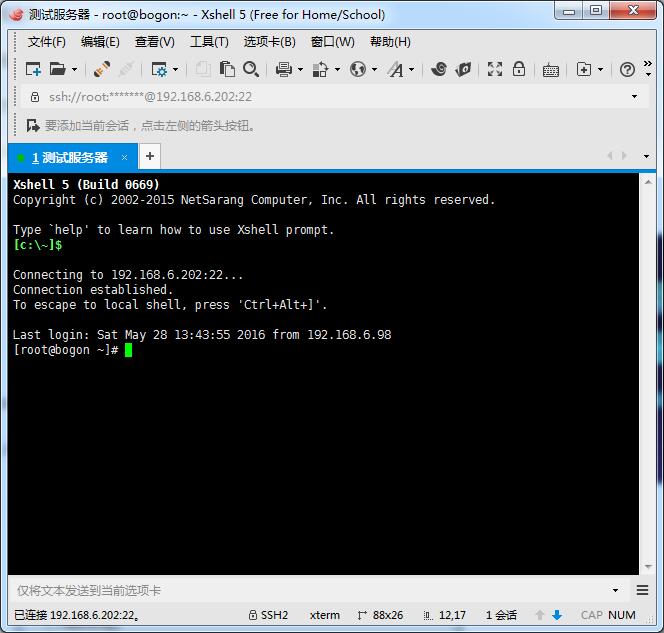Click the Font letter A icon
664x633 pixels.
point(396,69)
